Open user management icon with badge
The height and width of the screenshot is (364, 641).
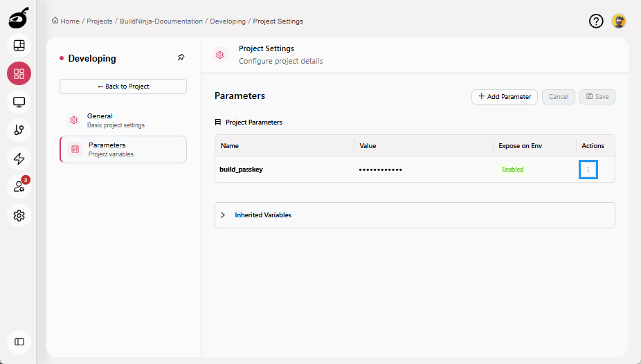pyautogui.click(x=19, y=187)
